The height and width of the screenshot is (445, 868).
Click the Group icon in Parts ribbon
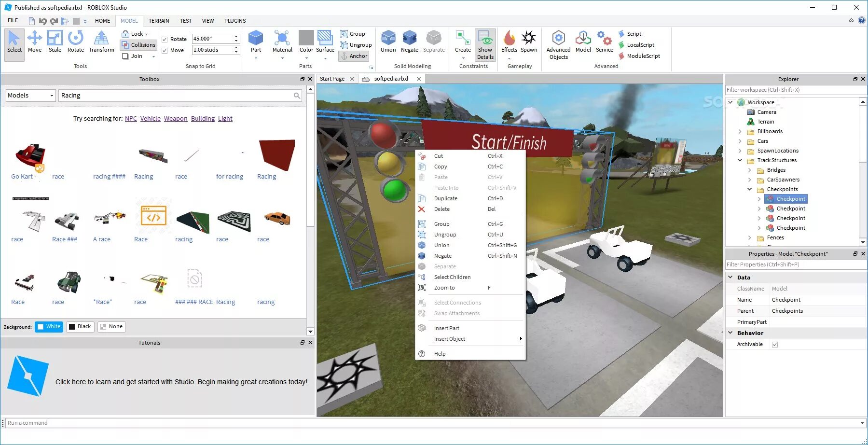click(344, 34)
